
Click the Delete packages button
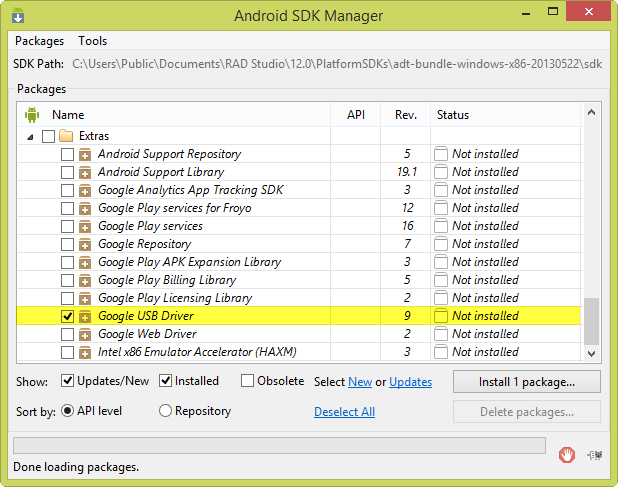[x=527, y=412]
